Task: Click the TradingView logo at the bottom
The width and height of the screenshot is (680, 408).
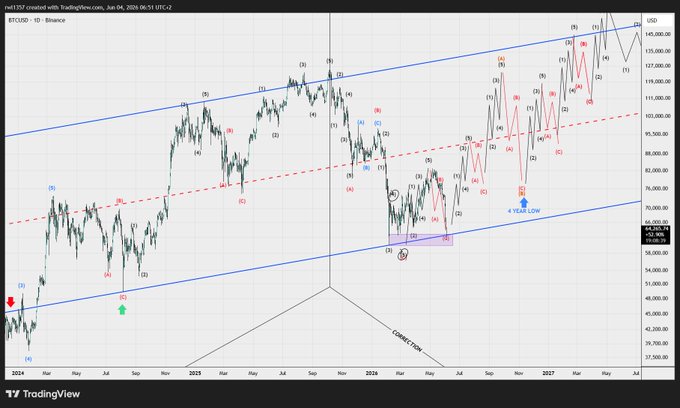Action: pyautogui.click(x=43, y=394)
